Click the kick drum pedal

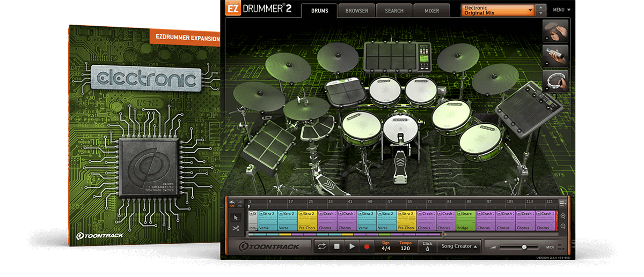tap(402, 168)
